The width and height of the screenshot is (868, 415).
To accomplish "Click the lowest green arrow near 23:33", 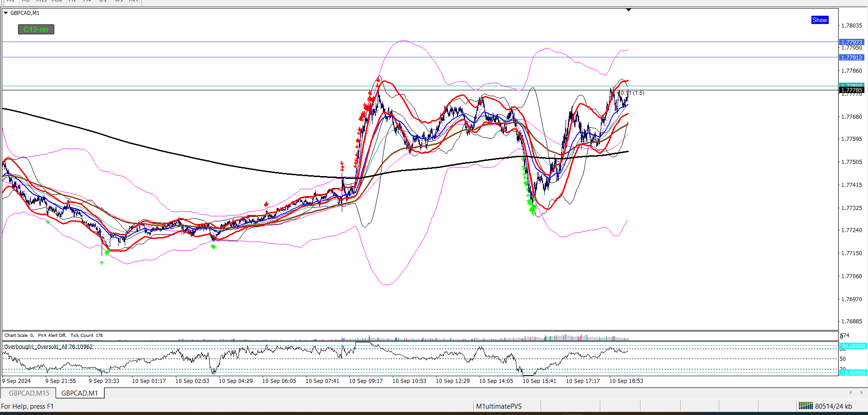I will [102, 263].
